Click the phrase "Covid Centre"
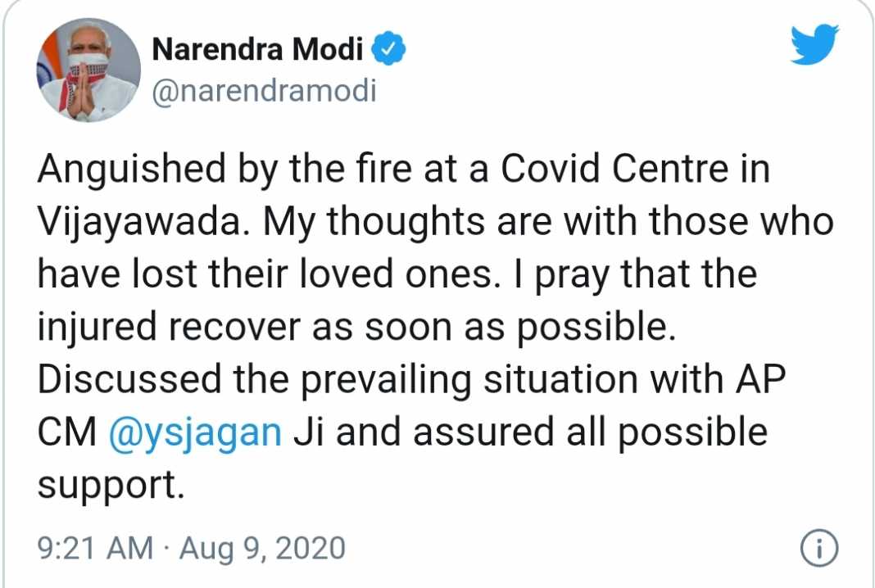 [x=614, y=168]
